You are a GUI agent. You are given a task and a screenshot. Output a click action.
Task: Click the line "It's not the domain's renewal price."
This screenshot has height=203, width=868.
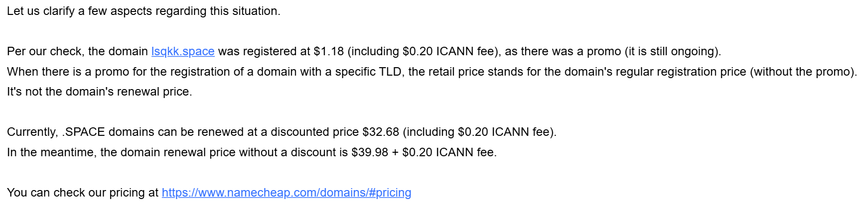point(100,92)
